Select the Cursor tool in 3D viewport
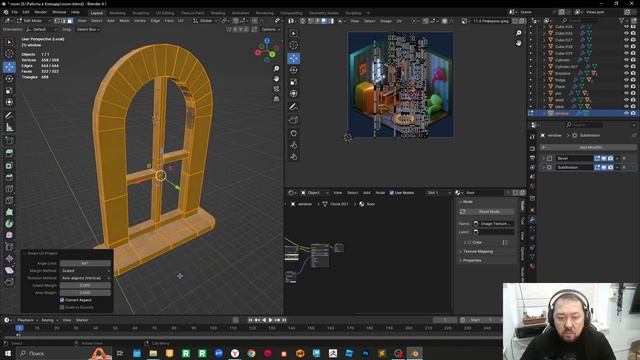The width and height of the screenshot is (640, 360). point(9,54)
